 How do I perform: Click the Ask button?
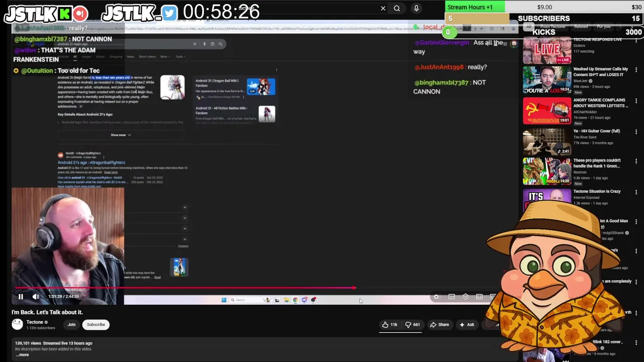(x=466, y=325)
